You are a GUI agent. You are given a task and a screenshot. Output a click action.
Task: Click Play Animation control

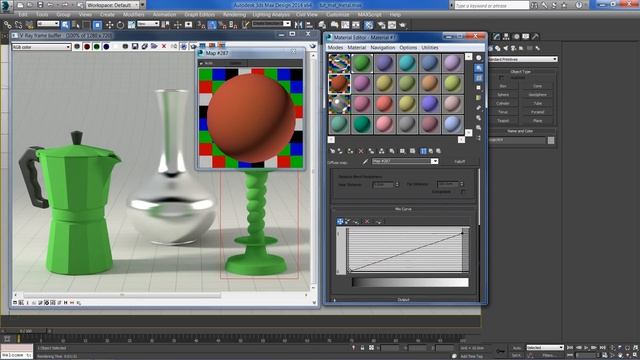click(586, 347)
